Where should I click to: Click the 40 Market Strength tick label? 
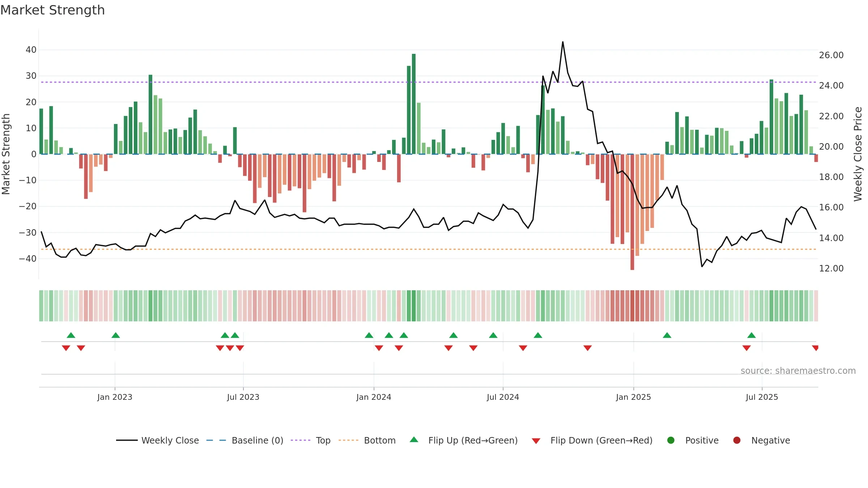pos(31,50)
